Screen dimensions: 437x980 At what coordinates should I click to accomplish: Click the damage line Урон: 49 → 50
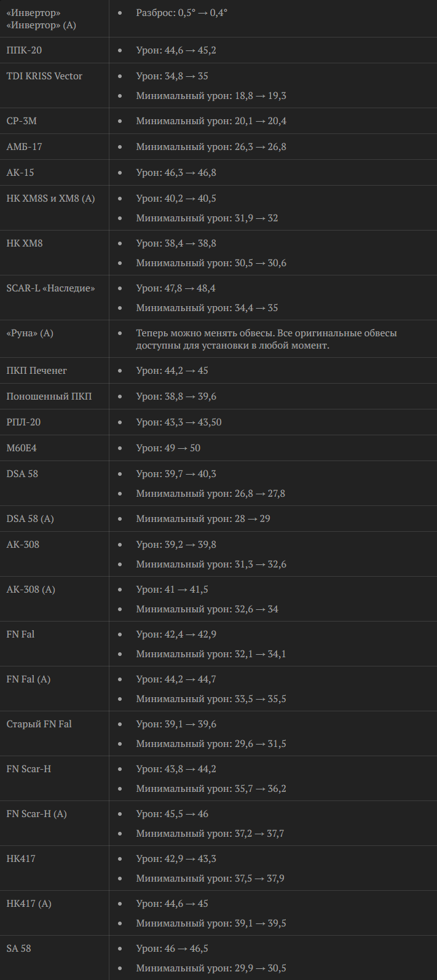pyautogui.click(x=168, y=448)
